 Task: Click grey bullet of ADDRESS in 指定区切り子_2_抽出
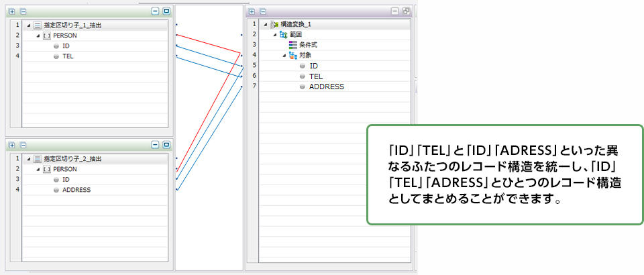tap(56, 190)
